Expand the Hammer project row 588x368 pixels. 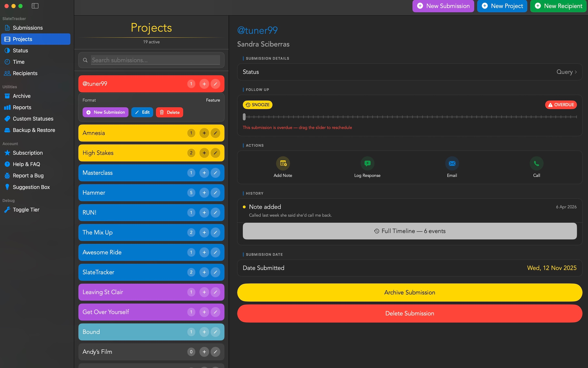click(x=151, y=193)
